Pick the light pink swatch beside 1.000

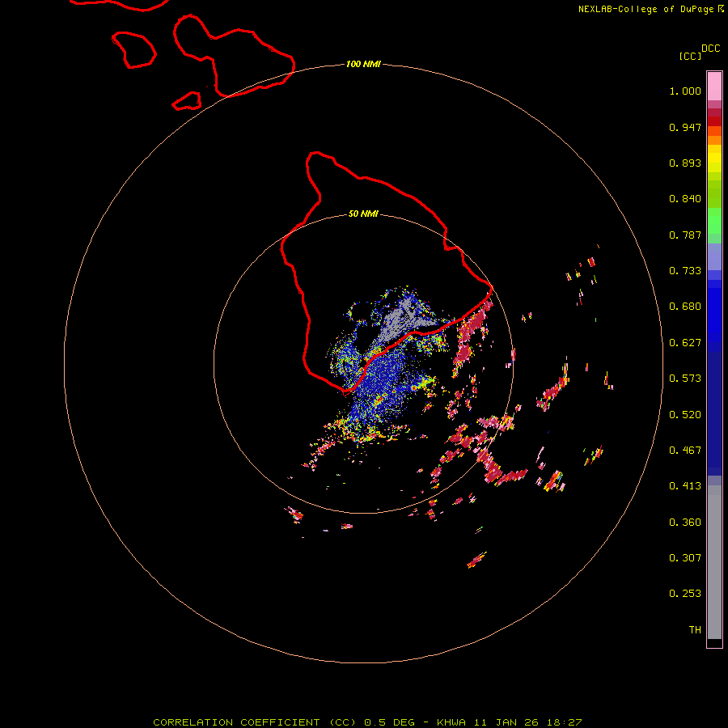tap(714, 87)
